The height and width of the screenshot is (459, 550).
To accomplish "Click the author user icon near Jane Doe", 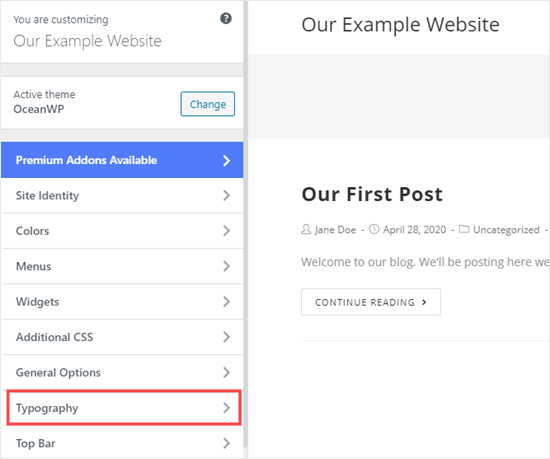I will (x=306, y=229).
